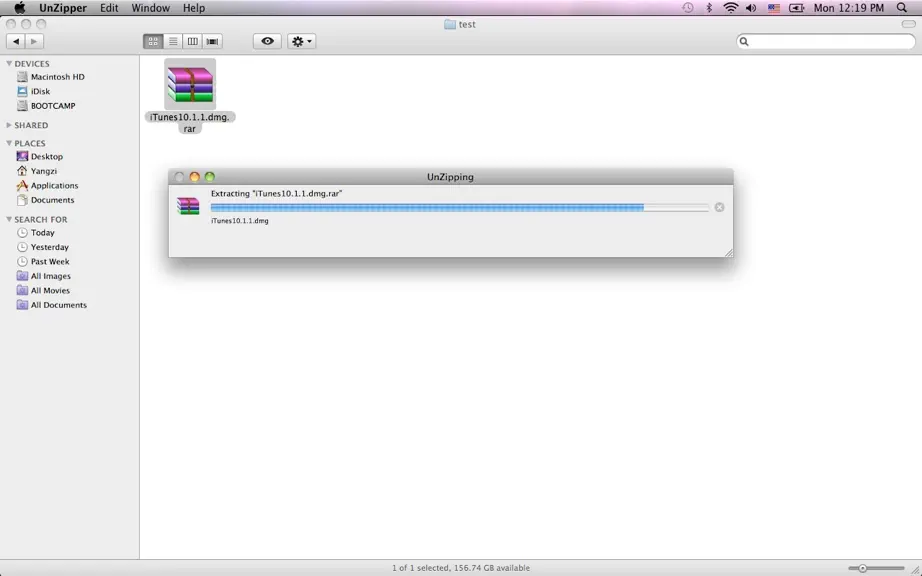Screen dimensions: 922x576
Task: Collapse the DEVICES sidebar section
Action: [x=9, y=63]
